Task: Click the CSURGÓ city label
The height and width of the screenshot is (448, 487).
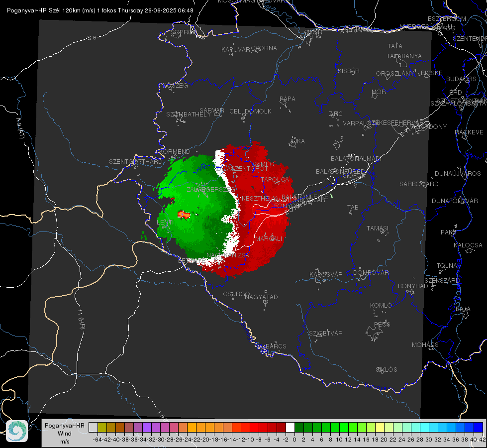Action: [x=236, y=294]
